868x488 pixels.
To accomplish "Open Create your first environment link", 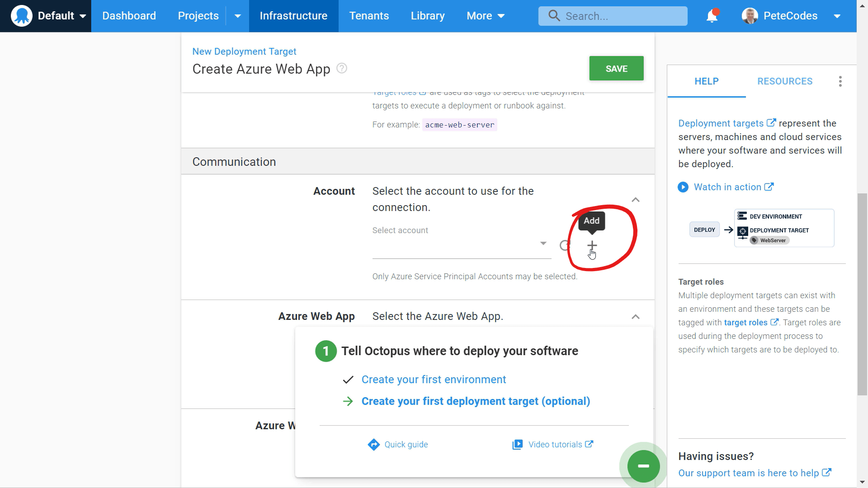I will [x=434, y=380].
